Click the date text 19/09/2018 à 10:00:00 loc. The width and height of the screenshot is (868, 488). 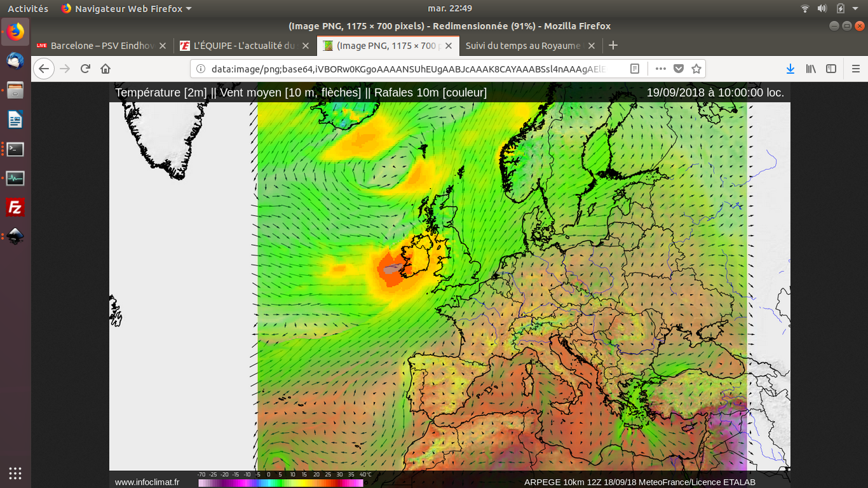click(x=715, y=93)
